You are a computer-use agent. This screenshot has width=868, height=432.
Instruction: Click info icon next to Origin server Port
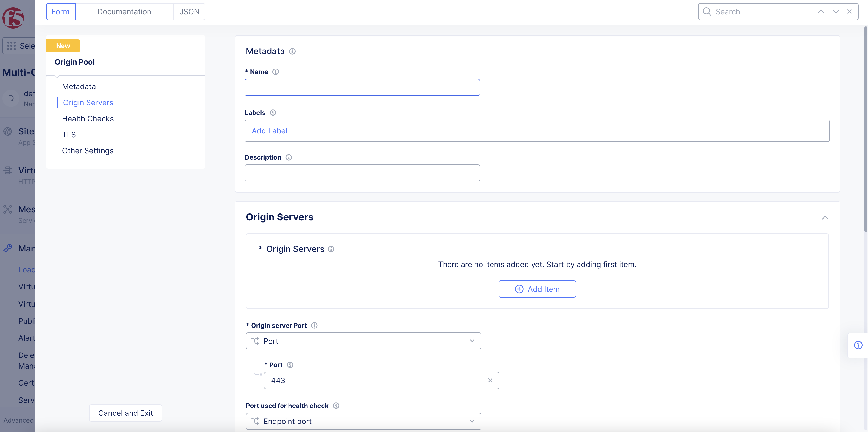[x=314, y=325]
